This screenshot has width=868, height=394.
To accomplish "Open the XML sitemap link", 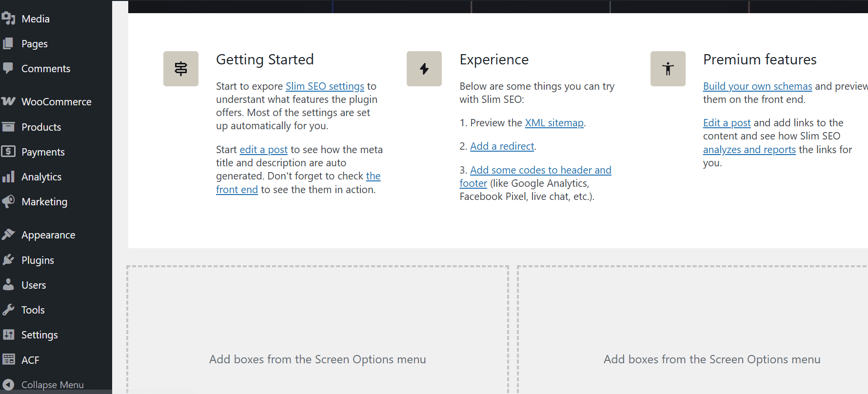I will coord(554,123).
